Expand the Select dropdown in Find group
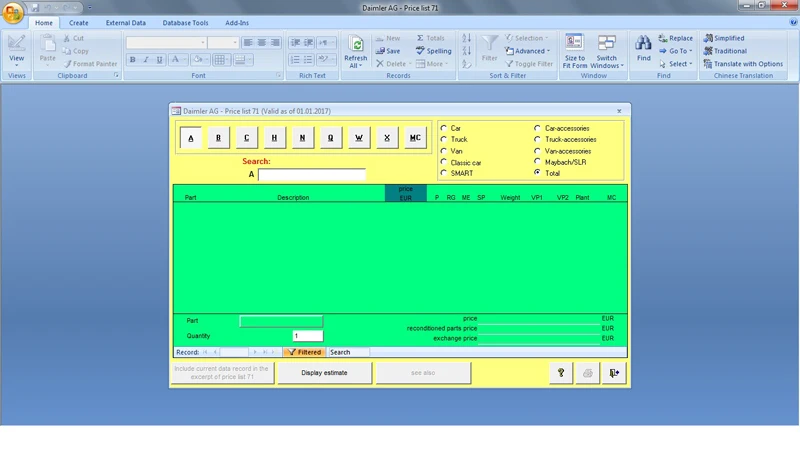Viewport: 800px width, 450px height. pos(690,64)
